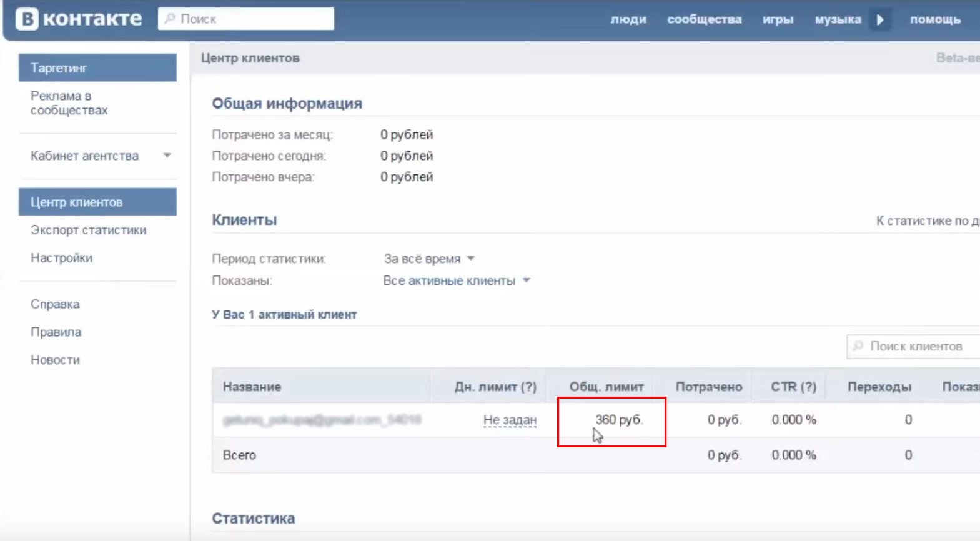
Task: Open the помощь top navigation link
Action: pyautogui.click(x=935, y=19)
